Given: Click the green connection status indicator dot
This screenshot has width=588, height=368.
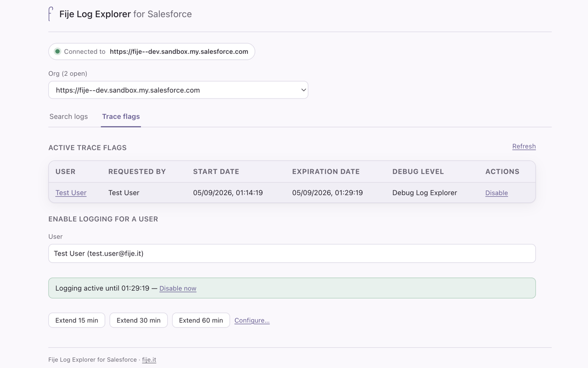Looking at the screenshot, I should 57,52.
